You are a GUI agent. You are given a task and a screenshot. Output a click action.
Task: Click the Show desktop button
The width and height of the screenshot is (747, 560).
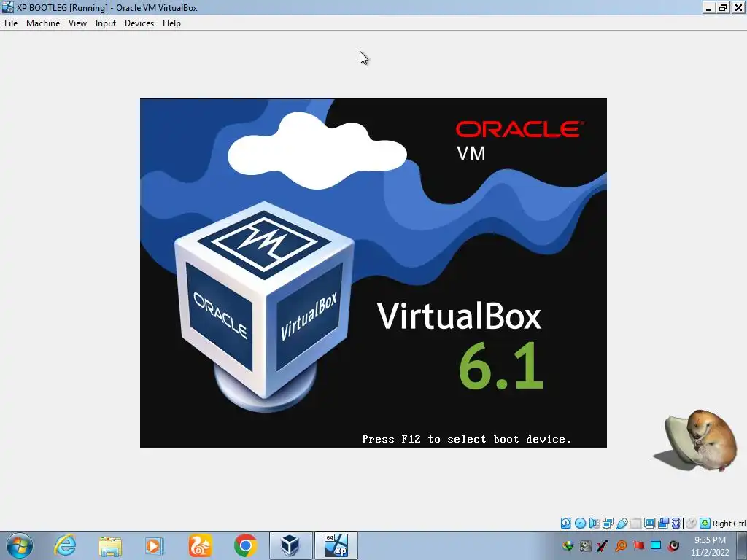coord(742,545)
